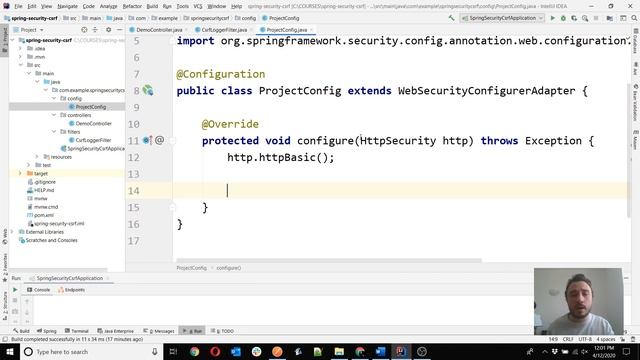640x360 pixels.
Task: Open the Terminal tool window
Action: coord(76,331)
